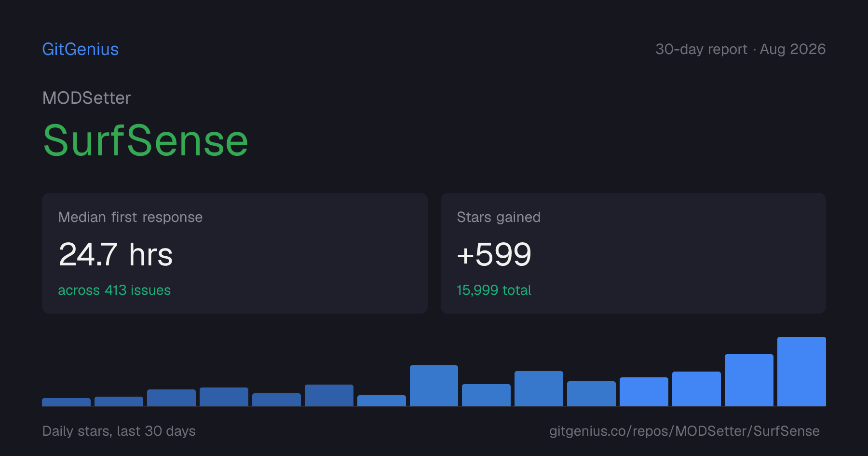Select the small seventh chart bar
Screen dimensions: 868x456
[381, 401]
